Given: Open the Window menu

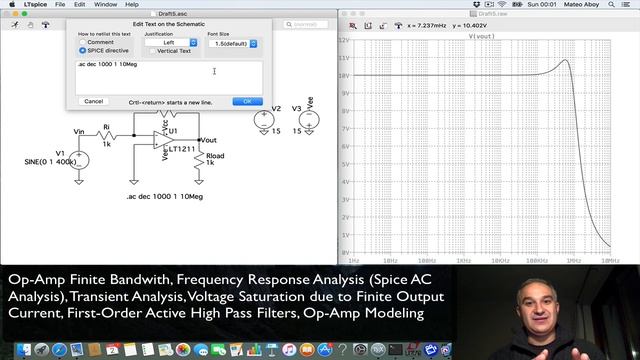Looking at the screenshot, I should (106, 4).
